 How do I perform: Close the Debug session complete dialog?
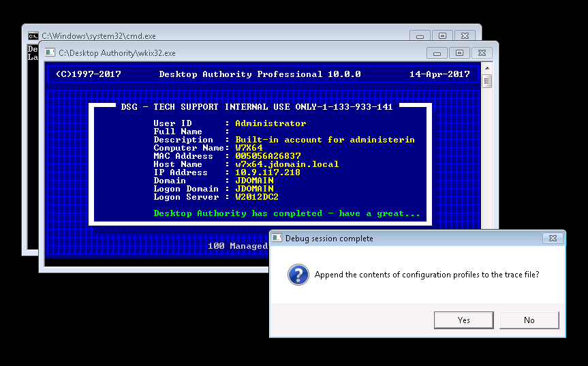click(x=553, y=238)
